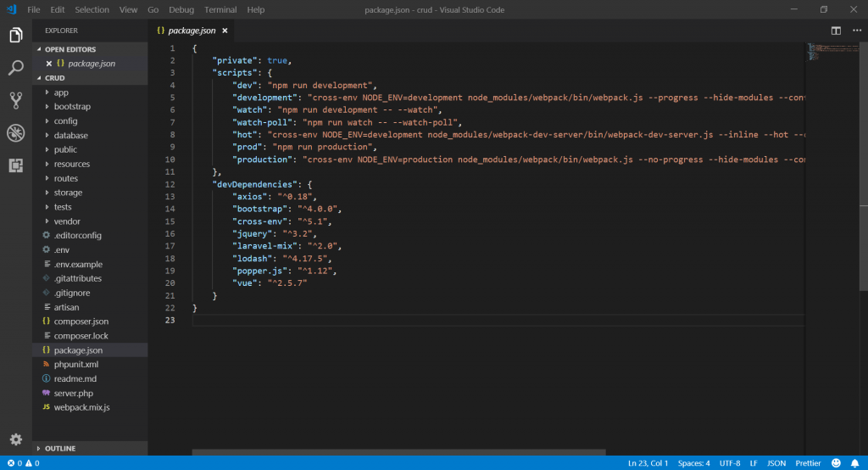Open the editor More Actions ellipsis
Screen dimensions: 868x470
point(857,31)
